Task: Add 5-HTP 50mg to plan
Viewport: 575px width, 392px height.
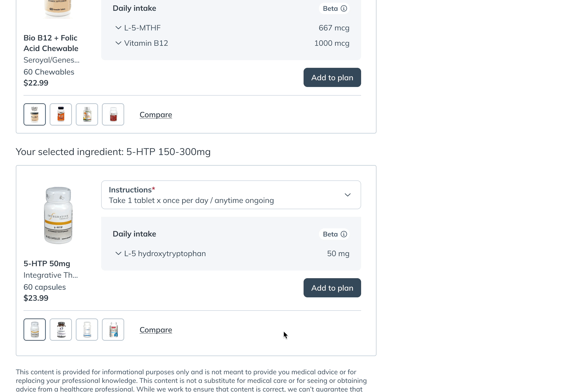Action: 332,288
